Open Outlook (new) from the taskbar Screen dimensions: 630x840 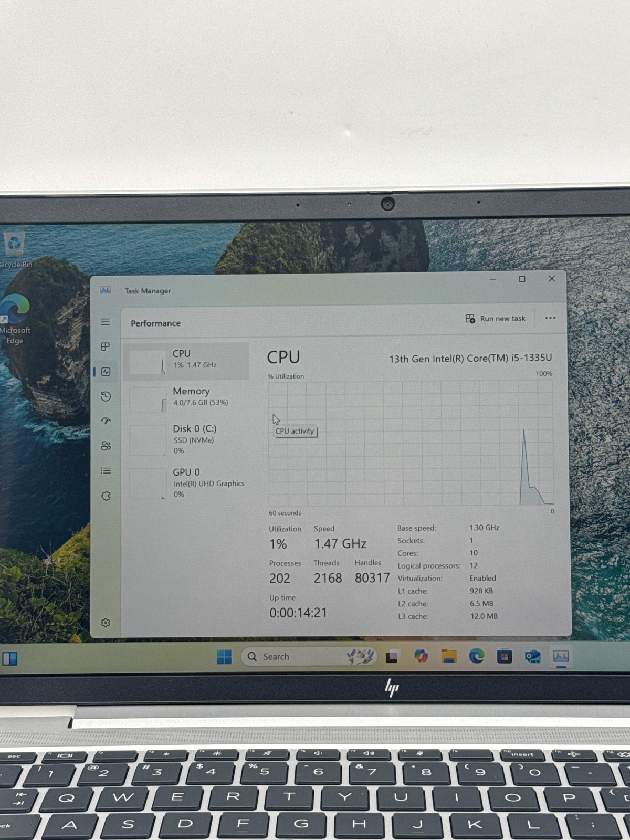tap(533, 656)
